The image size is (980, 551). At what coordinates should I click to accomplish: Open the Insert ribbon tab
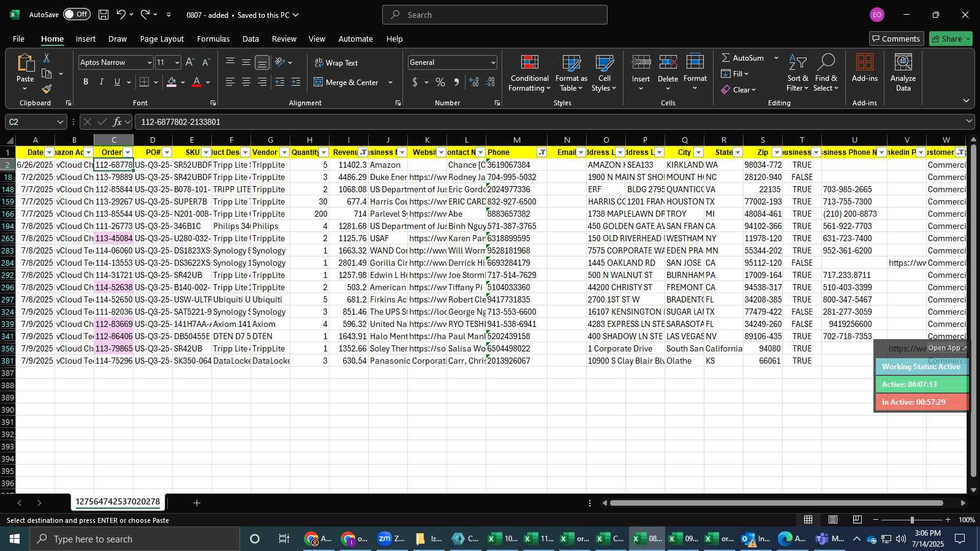[86, 39]
